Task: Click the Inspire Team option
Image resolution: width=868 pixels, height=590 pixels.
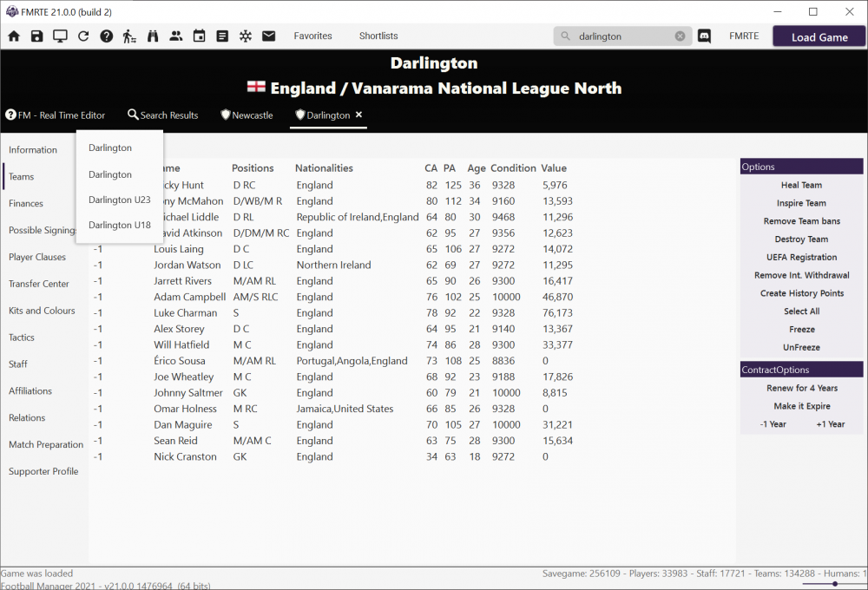Action: click(801, 203)
